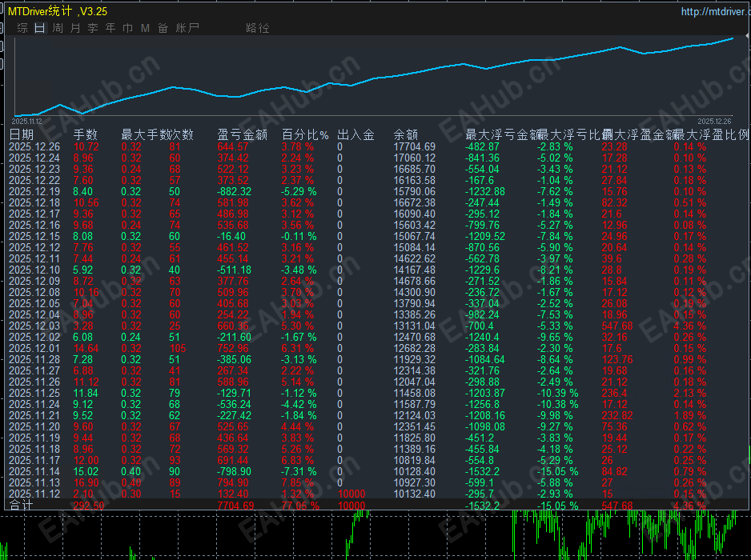
Task: Click the 百分比% column header
Action: coord(305,134)
